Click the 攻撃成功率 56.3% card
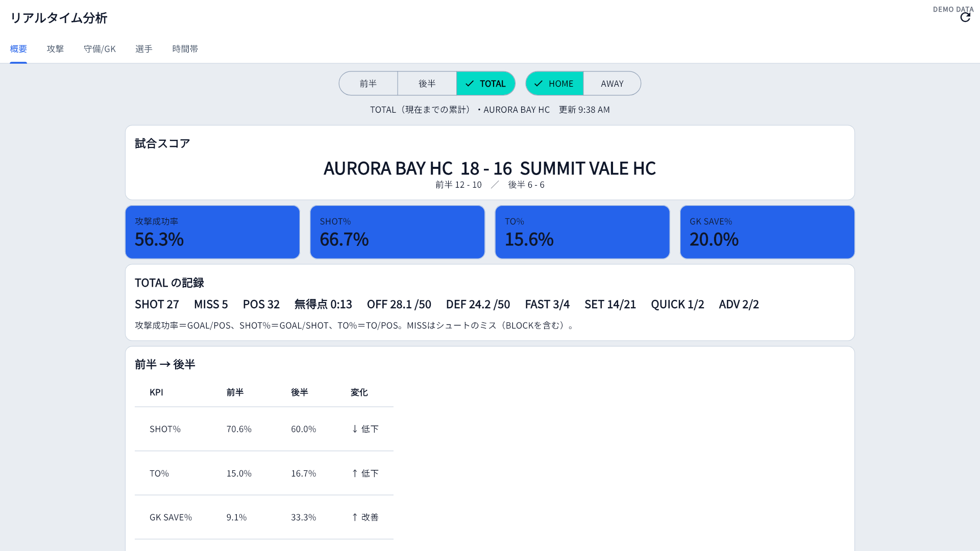Image resolution: width=980 pixels, height=551 pixels. click(212, 232)
